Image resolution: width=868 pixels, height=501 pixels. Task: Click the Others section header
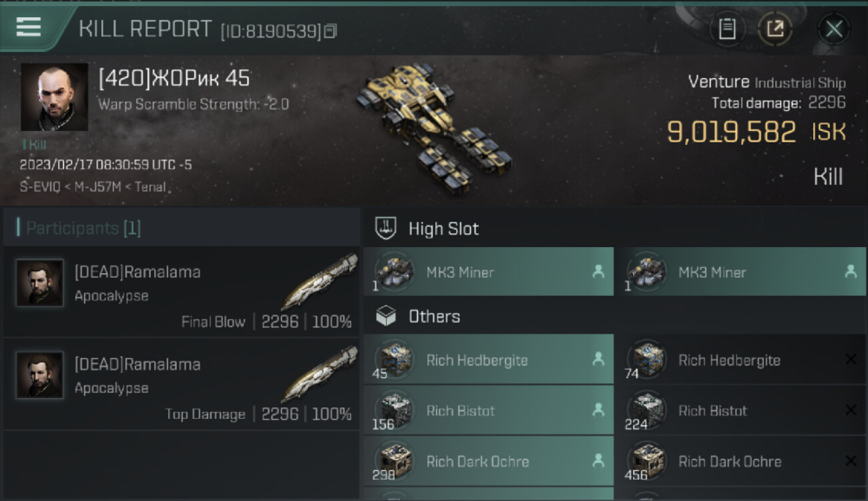(x=434, y=317)
